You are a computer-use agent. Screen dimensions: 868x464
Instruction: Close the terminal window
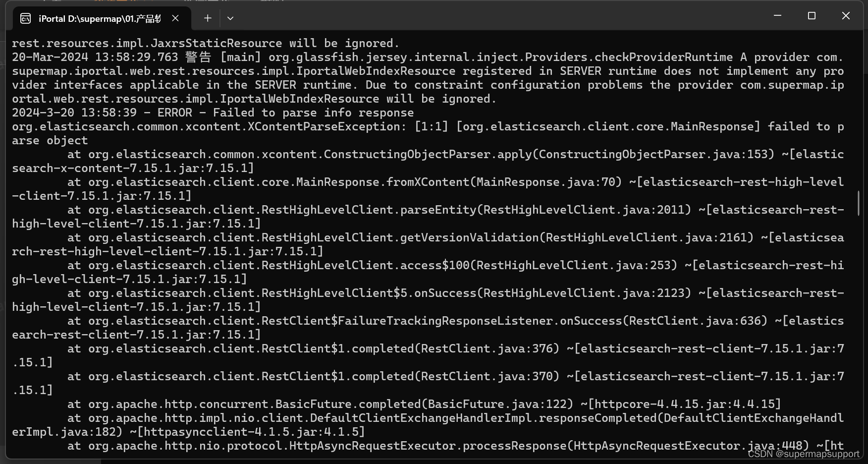coord(846,16)
